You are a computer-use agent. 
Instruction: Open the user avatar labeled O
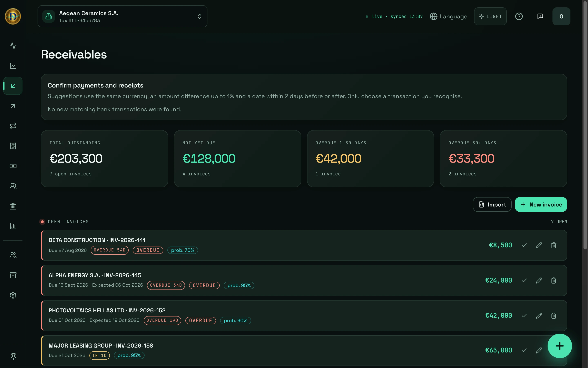(x=561, y=16)
